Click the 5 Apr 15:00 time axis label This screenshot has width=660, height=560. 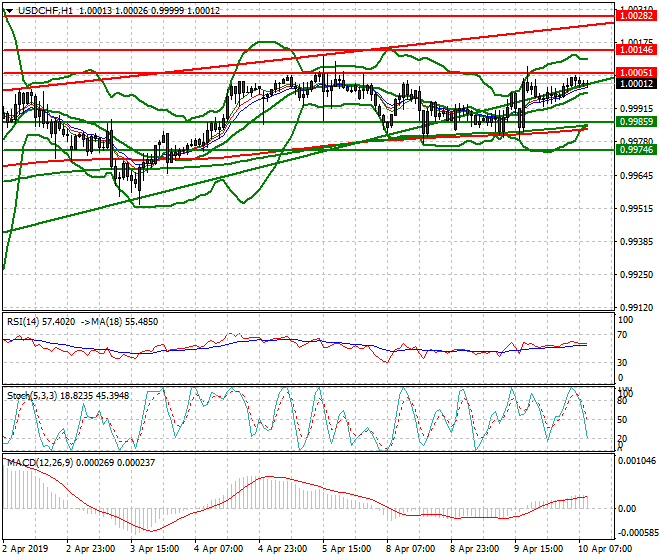coord(347,549)
